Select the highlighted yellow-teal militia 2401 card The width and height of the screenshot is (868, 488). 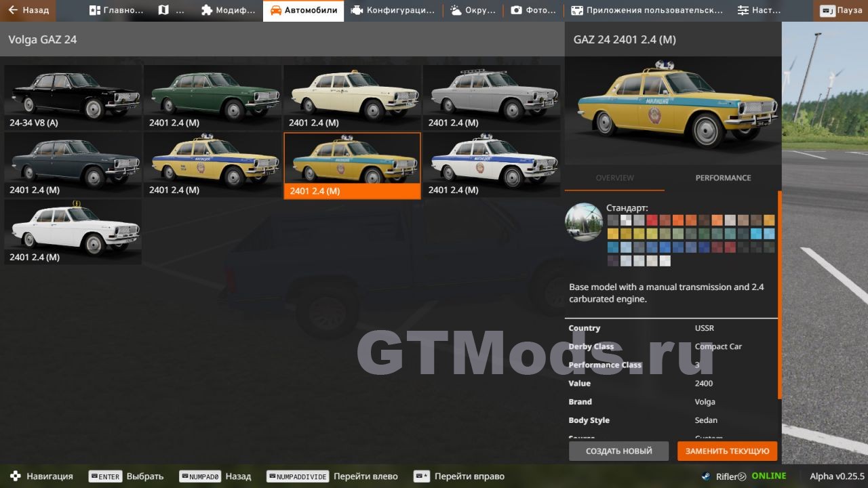(353, 165)
